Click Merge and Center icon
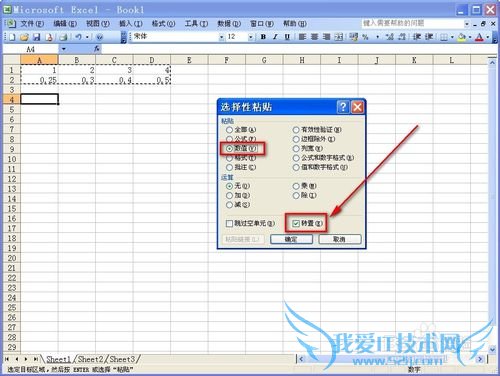 coord(339,37)
